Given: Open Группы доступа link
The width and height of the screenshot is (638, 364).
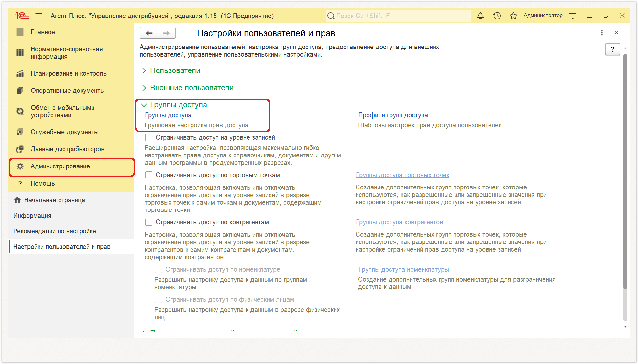Looking at the screenshot, I should click(168, 115).
